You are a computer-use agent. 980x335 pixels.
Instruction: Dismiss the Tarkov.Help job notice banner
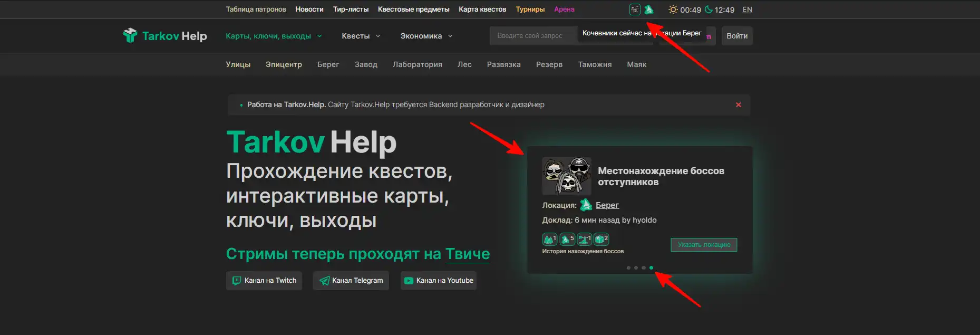coord(738,104)
